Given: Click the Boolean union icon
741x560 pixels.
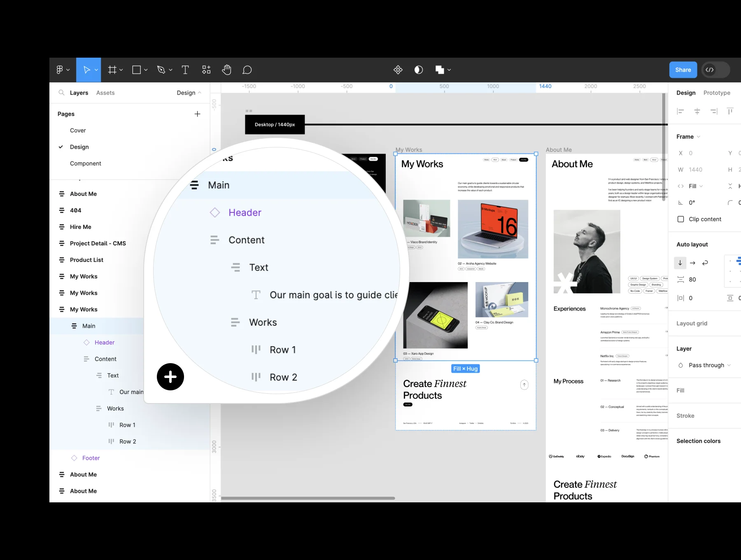Looking at the screenshot, I should (440, 70).
